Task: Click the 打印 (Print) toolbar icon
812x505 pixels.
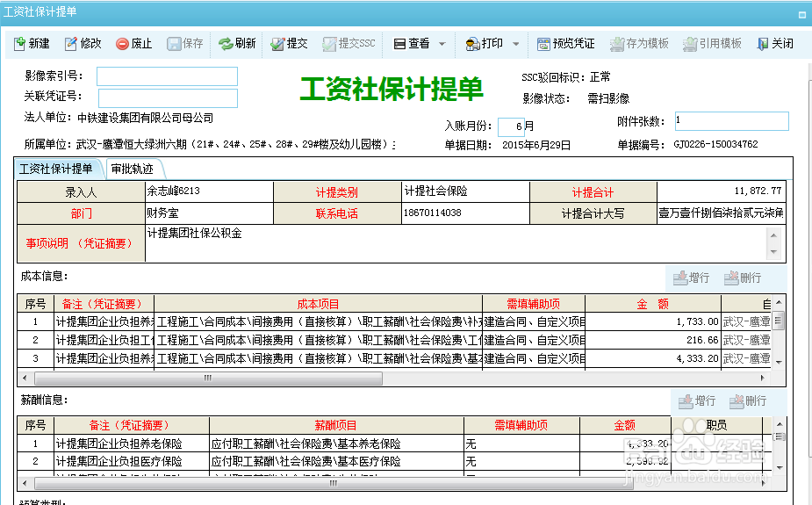Action: pos(472,44)
